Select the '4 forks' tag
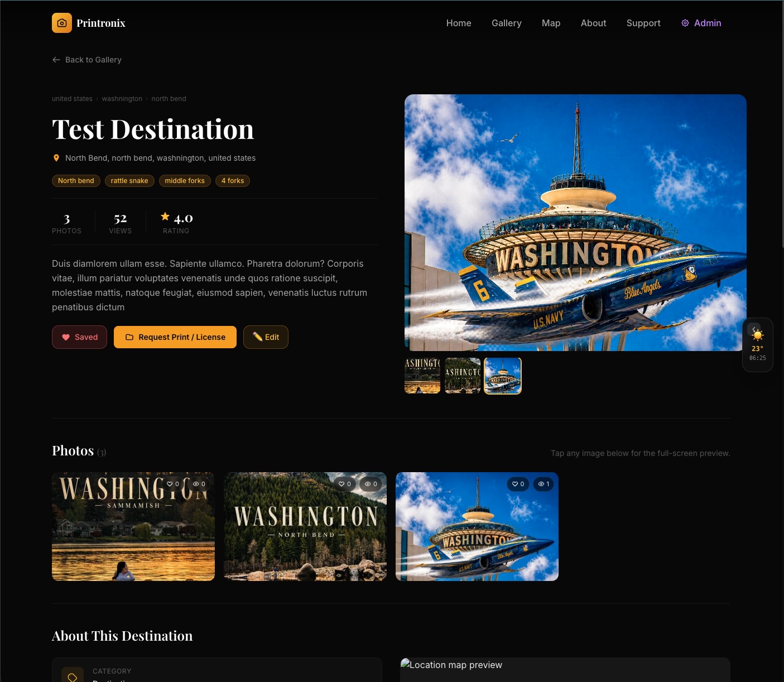Screen dimensions: 784x682 pos(233,181)
